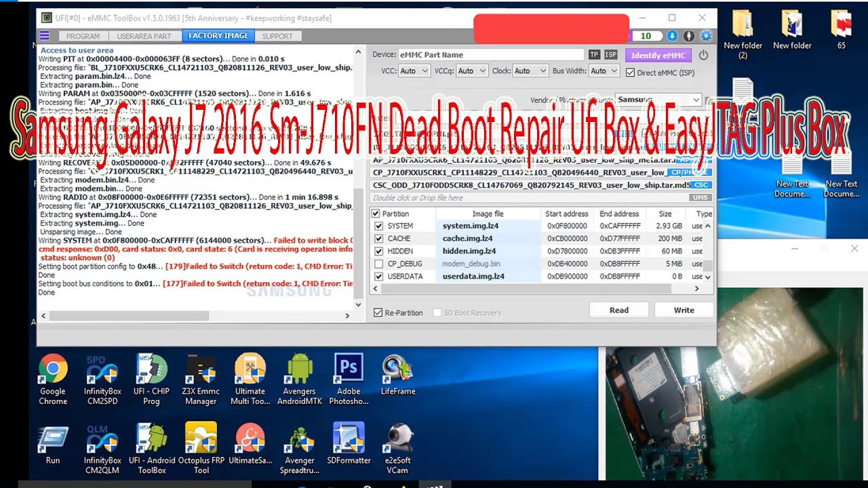Uncheck the USERDATA partition checkbox
Image resolution: width=868 pixels, height=488 pixels.
pos(378,277)
